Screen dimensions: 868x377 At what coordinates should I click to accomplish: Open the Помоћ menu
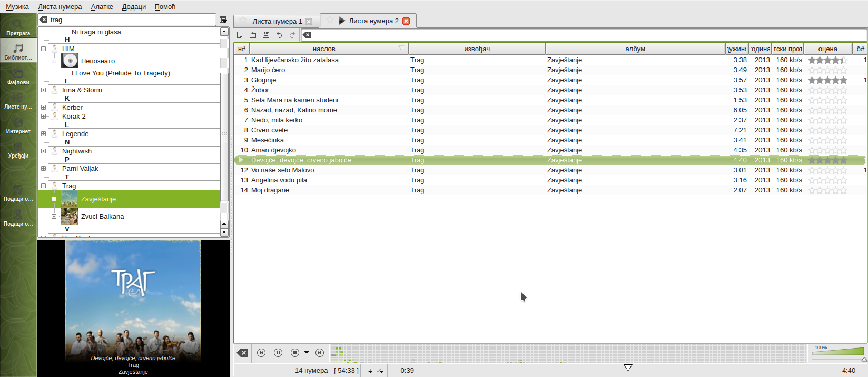pyautogui.click(x=165, y=7)
